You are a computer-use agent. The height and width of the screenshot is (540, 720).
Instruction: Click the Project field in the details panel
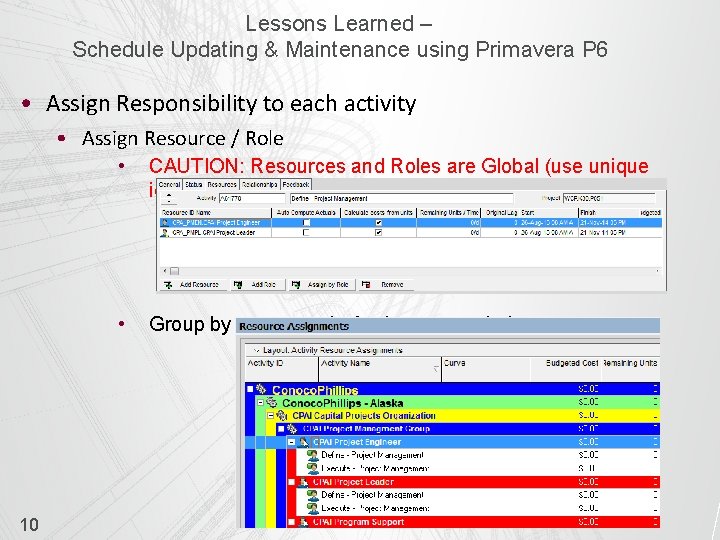point(609,198)
